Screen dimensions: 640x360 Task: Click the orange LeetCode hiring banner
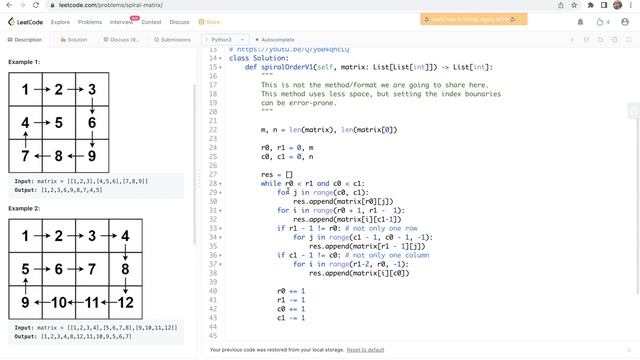click(x=474, y=19)
